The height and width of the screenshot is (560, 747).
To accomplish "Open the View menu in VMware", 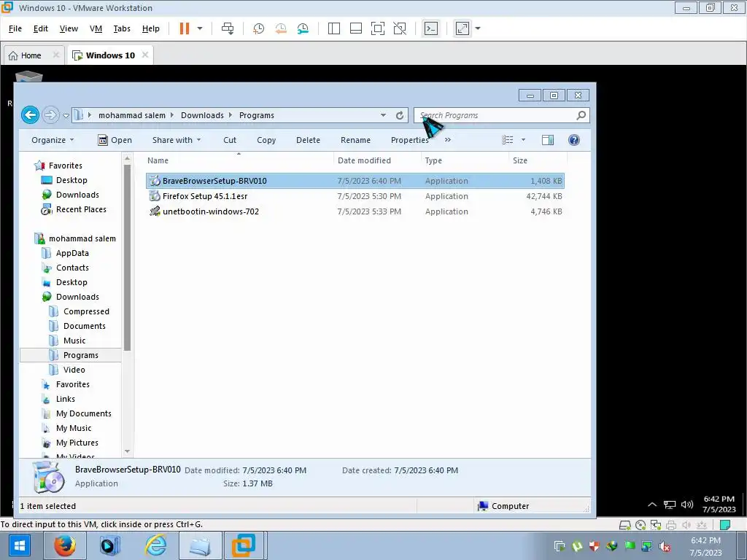I will coord(69,28).
